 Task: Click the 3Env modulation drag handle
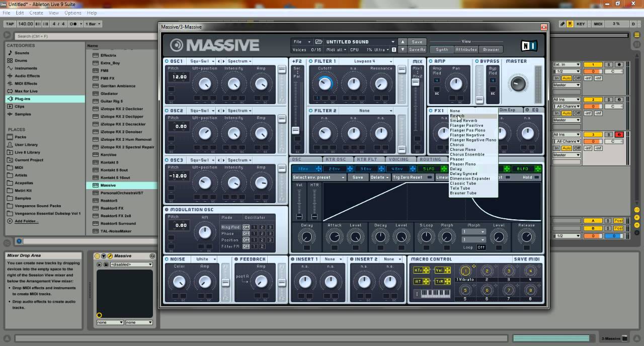pyautogui.click(x=380, y=169)
